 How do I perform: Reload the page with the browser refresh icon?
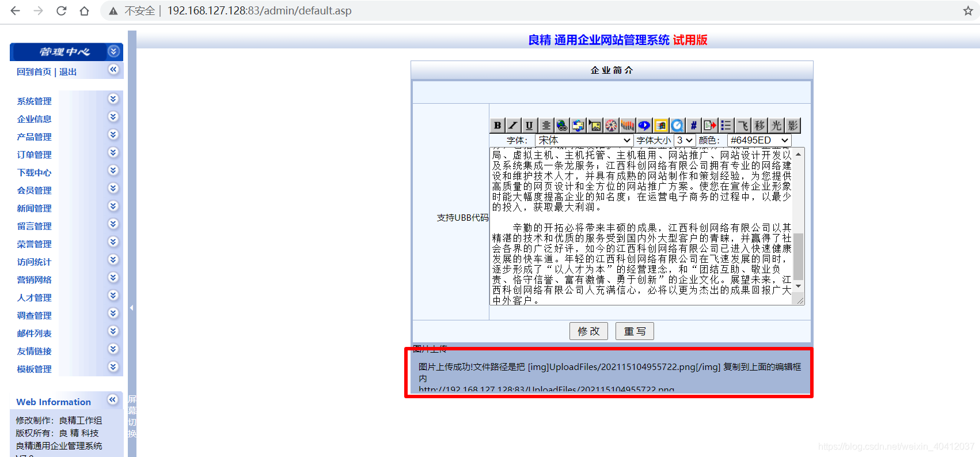click(x=61, y=11)
